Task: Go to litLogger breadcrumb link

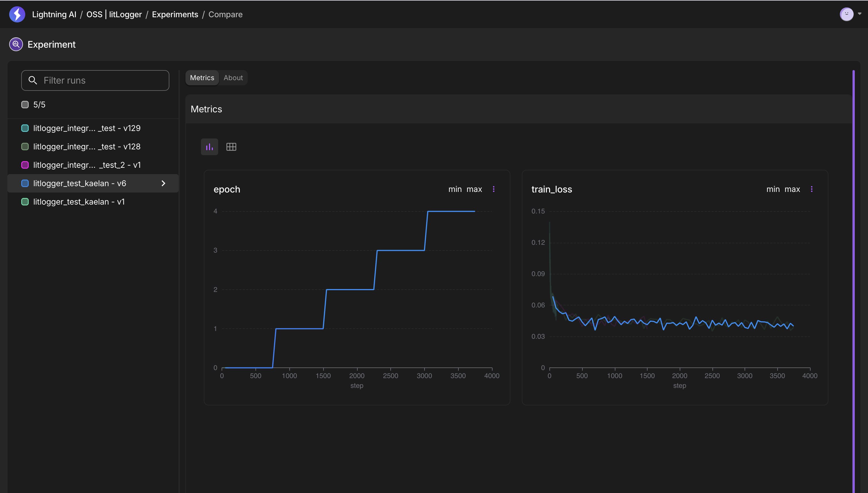Action: tap(125, 14)
